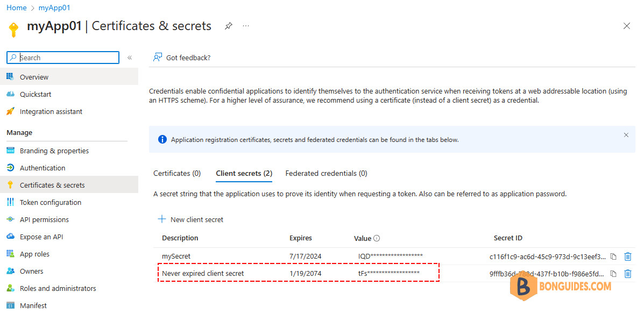
Task: Dismiss the blue information banner
Action: pyautogui.click(x=626, y=134)
